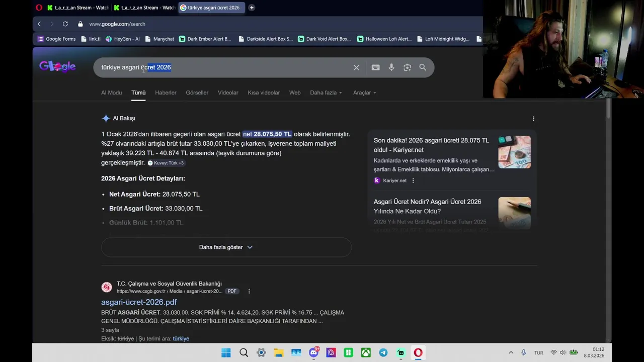The height and width of the screenshot is (362, 644).
Task: Open the Dark Void Alert Box bookmark
Action: point(324,39)
